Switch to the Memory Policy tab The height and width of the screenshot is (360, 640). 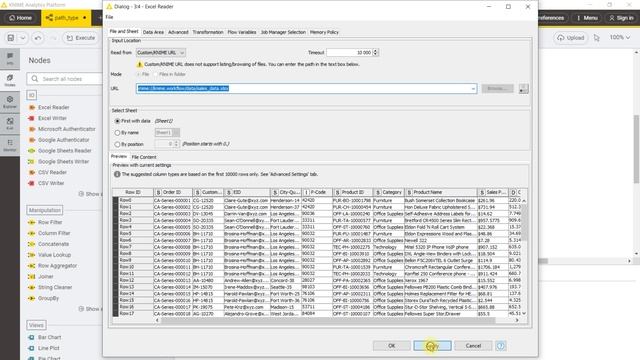coord(324,32)
